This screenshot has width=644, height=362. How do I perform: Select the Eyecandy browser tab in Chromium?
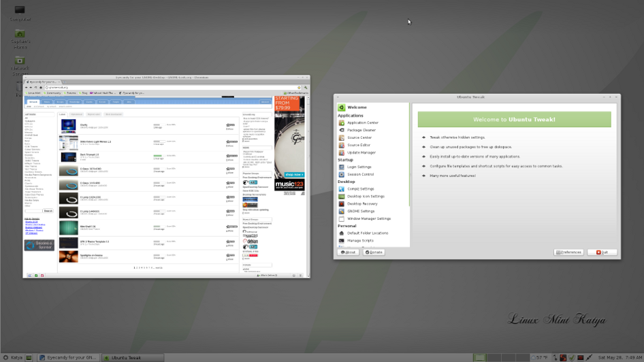pyautogui.click(x=43, y=82)
